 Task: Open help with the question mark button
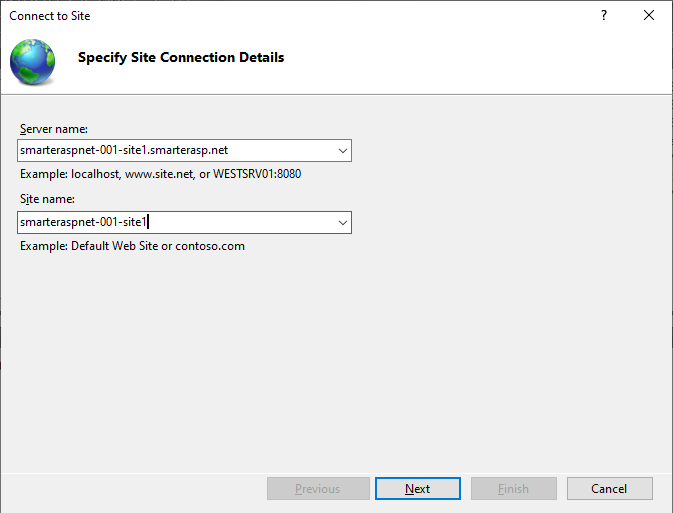pyautogui.click(x=604, y=16)
